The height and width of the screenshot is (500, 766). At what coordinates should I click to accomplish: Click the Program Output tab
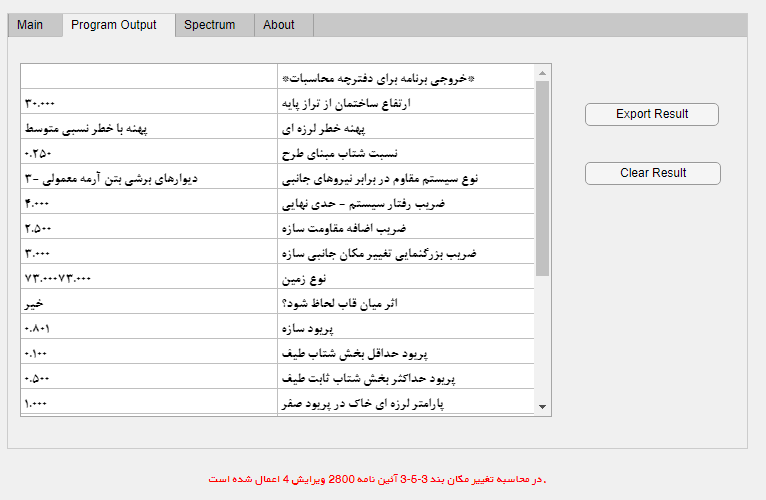pos(114,25)
